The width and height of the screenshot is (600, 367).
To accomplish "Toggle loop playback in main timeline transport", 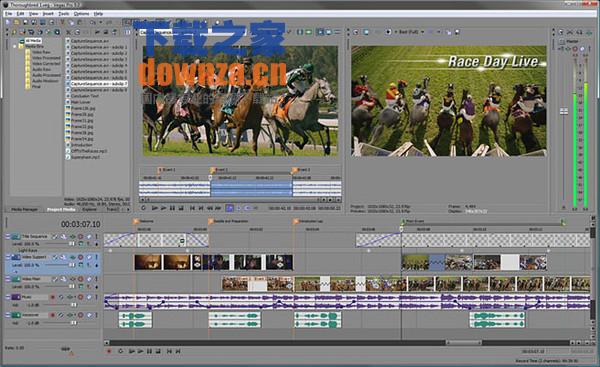I will [x=121, y=351].
